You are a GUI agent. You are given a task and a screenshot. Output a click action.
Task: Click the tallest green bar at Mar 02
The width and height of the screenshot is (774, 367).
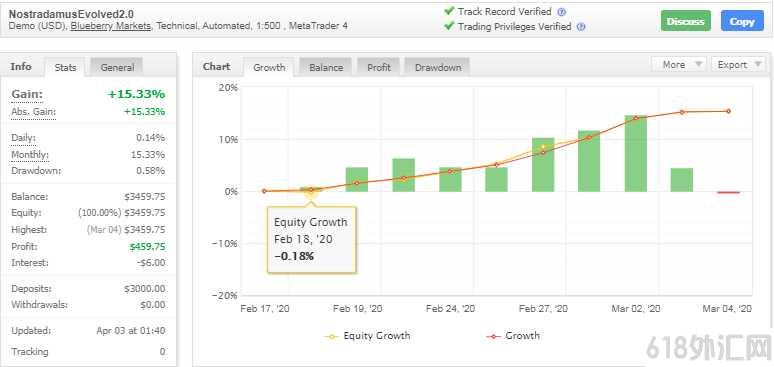tap(635, 153)
